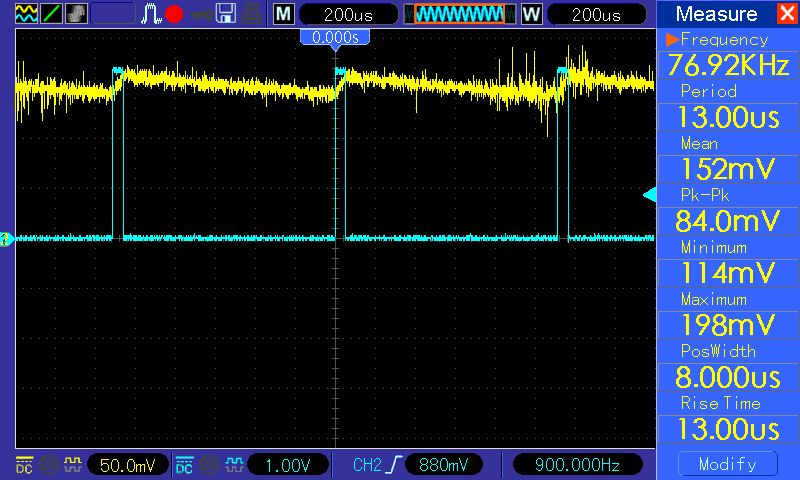This screenshot has width=800, height=480.
Task: Click the 0.000s horizontal position marker
Action: click(x=335, y=37)
